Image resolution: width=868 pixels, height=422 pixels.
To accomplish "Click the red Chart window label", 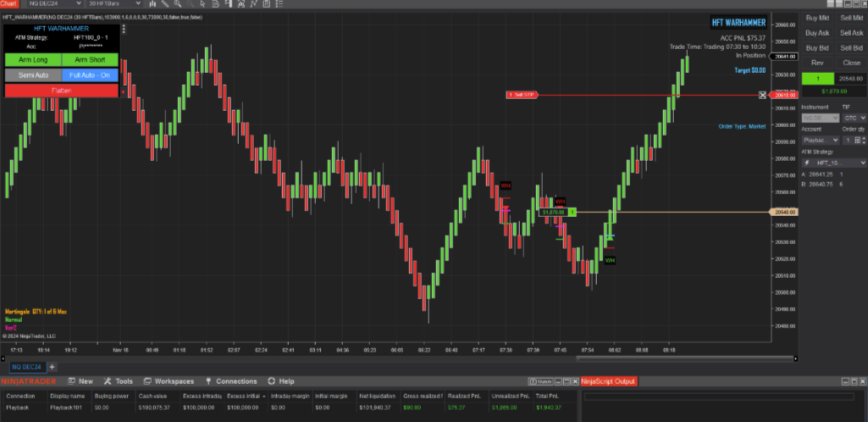I will click(8, 3).
